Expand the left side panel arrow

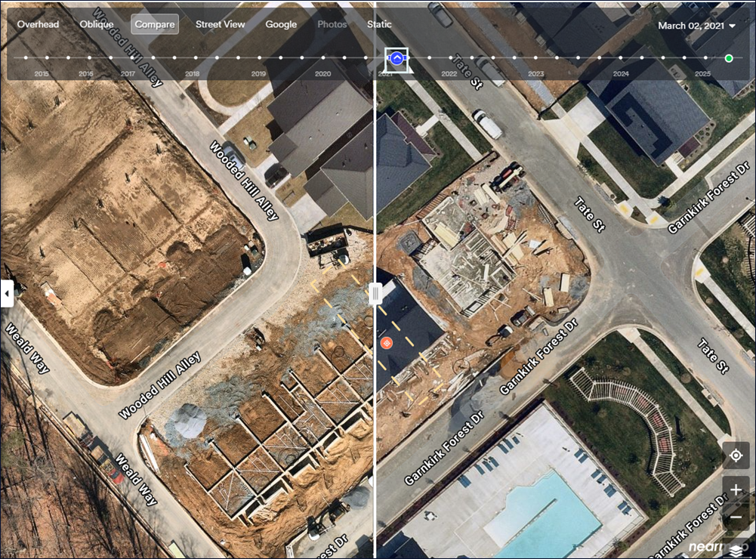tap(7, 293)
